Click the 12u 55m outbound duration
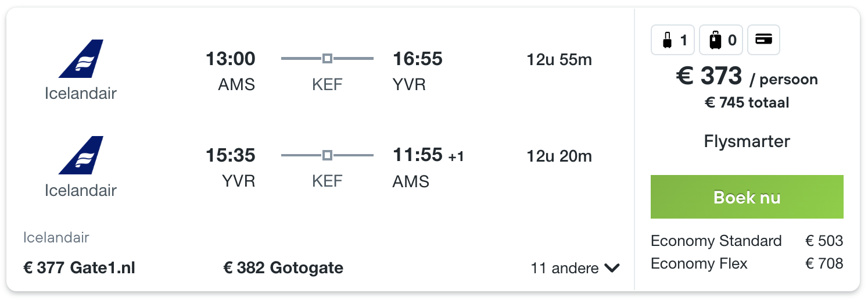This screenshot has width=868, height=300. (x=559, y=59)
